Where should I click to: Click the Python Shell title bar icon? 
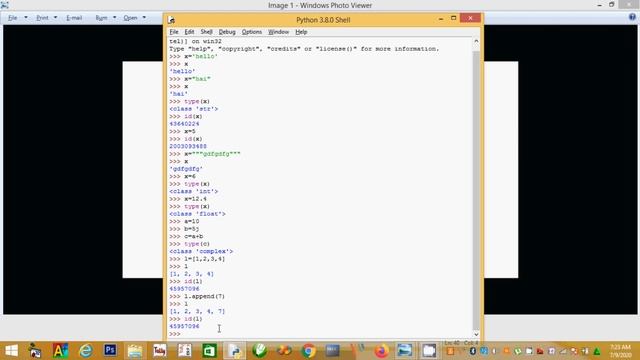coord(171,20)
